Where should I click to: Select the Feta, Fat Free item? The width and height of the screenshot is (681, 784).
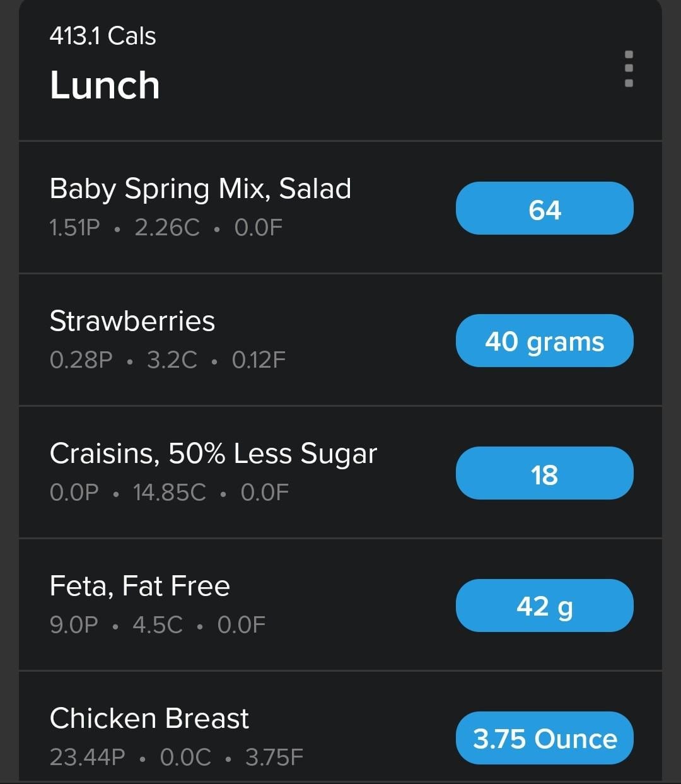click(x=140, y=586)
